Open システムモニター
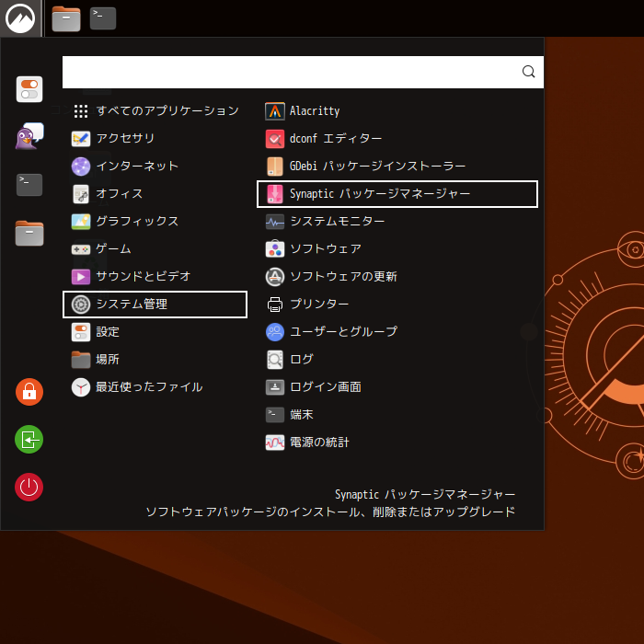Screen dimensions: 644x644 (397, 222)
